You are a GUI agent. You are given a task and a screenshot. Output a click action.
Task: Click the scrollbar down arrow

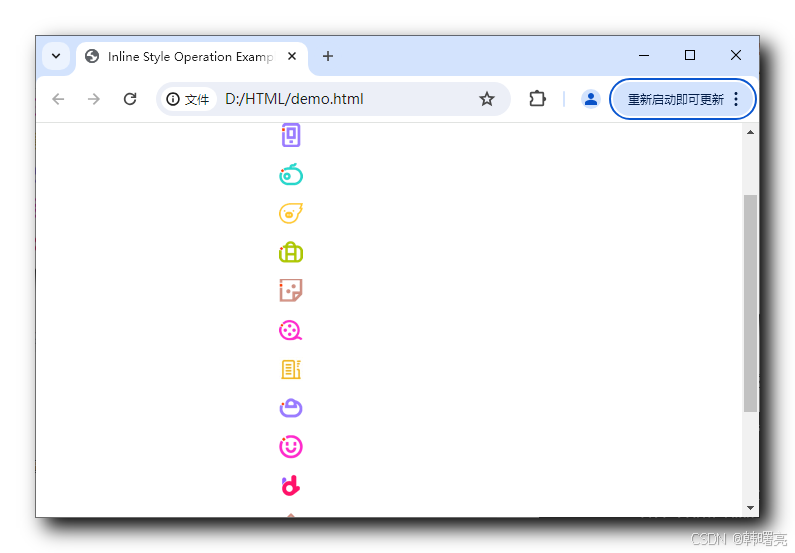click(x=750, y=507)
